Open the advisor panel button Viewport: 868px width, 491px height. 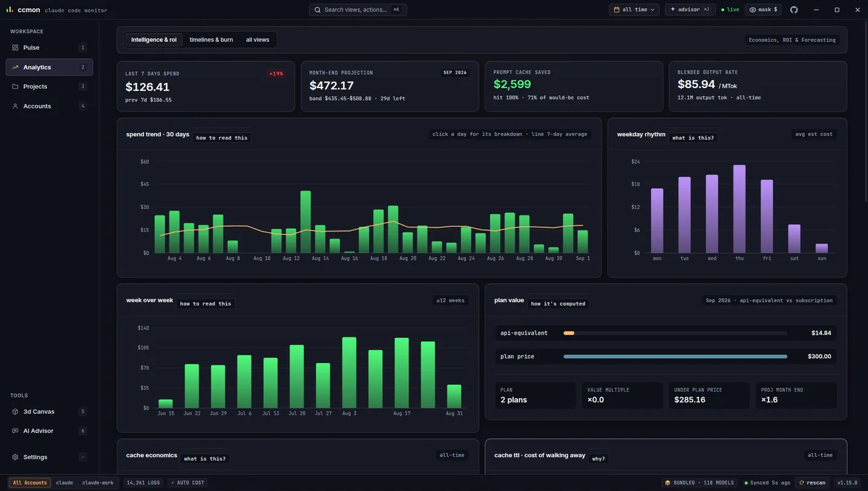[x=690, y=10]
